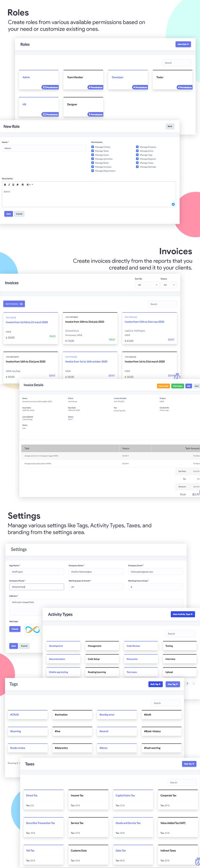The width and height of the screenshot is (200, 868).
Task: Toggle Manage Users permission checkbox
Action: [x=92, y=155]
